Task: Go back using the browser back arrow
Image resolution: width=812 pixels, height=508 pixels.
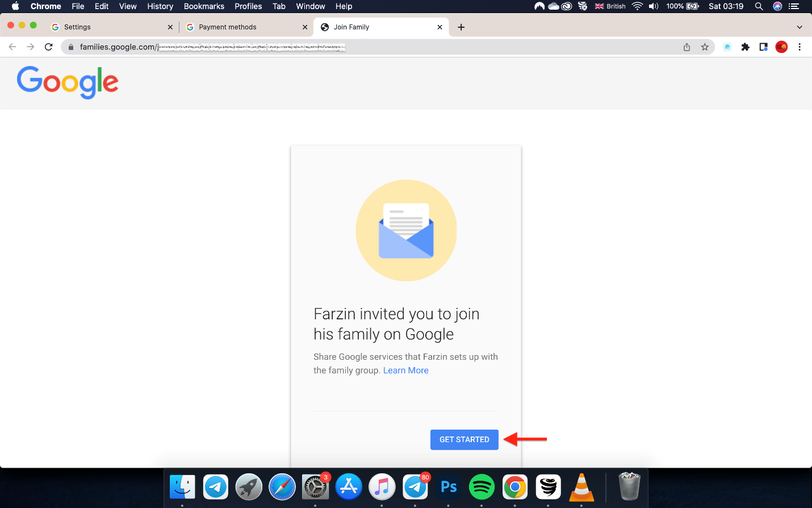Action: pos(12,47)
